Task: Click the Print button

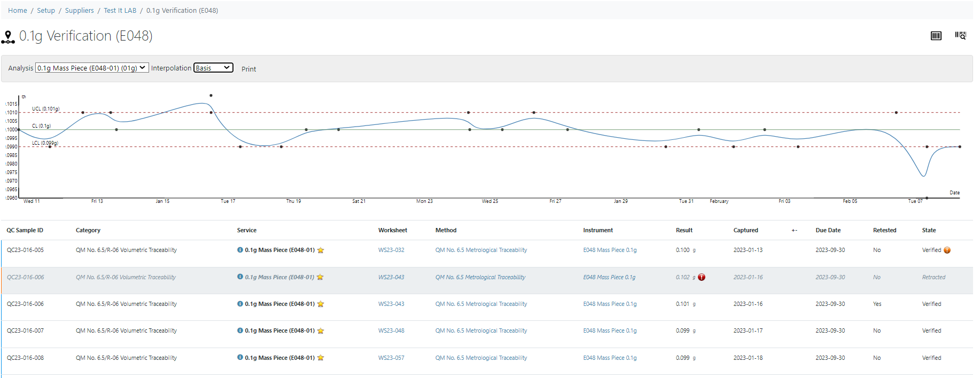Action: click(248, 69)
